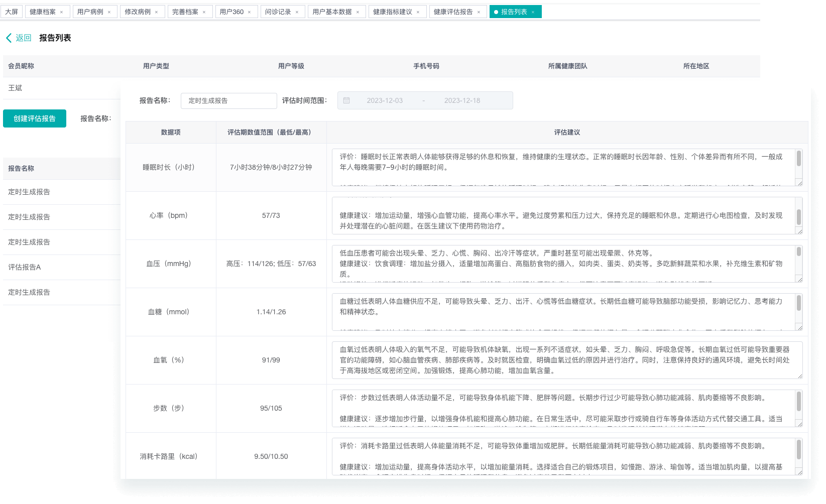The image size is (826, 504).
Task: Close the 用户360 tab
Action: tap(249, 12)
